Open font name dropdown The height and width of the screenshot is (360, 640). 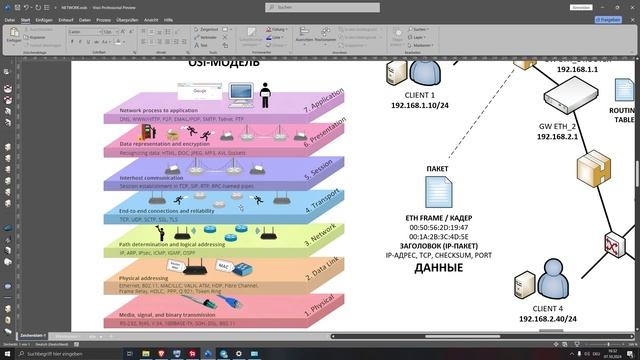tap(99, 32)
